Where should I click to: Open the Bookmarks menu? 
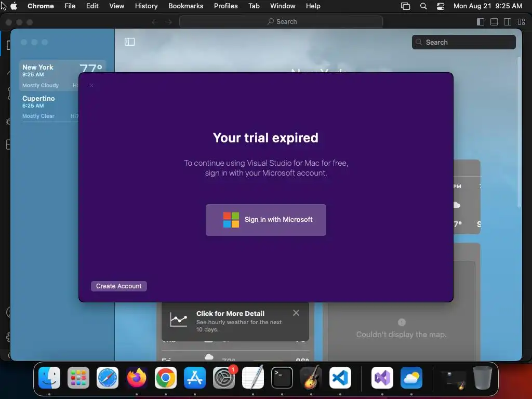click(186, 6)
